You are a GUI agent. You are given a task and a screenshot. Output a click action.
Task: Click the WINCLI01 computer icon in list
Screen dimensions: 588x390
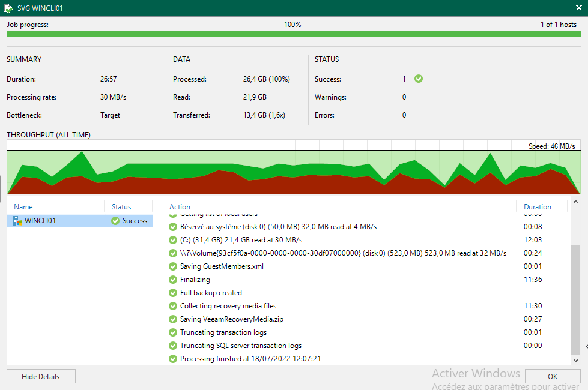click(17, 221)
